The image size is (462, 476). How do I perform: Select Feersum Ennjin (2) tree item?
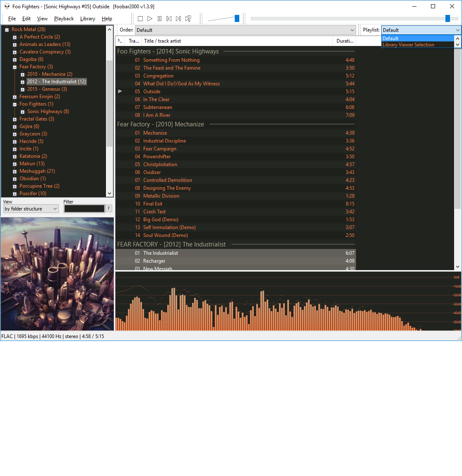(40, 97)
